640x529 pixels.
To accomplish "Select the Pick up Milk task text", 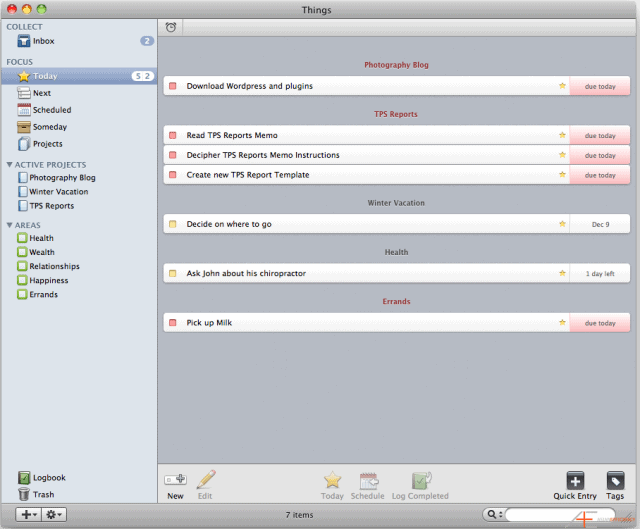I will point(209,323).
